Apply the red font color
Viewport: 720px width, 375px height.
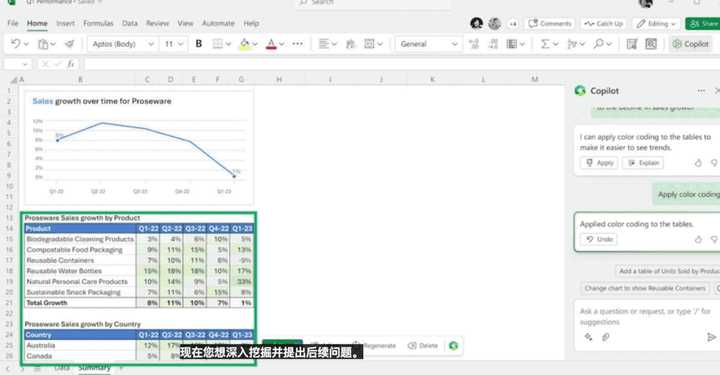(x=271, y=44)
